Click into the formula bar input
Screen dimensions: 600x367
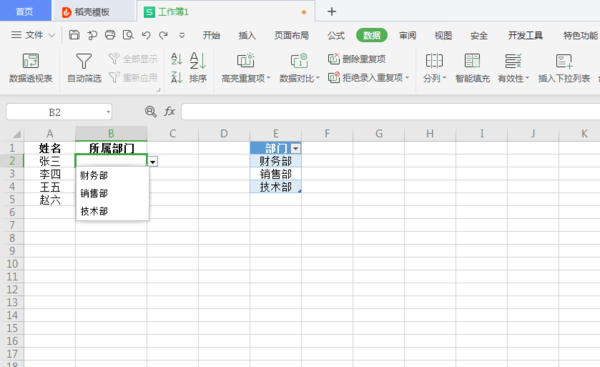(x=390, y=112)
